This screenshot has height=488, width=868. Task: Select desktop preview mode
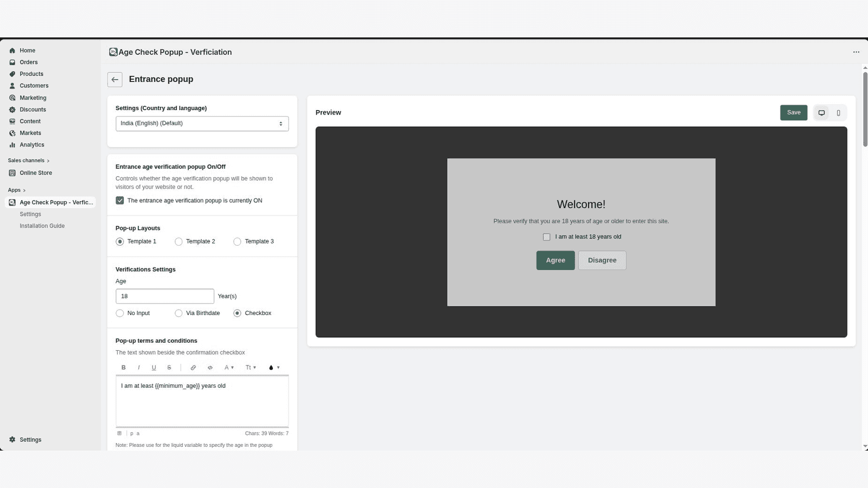tap(821, 112)
